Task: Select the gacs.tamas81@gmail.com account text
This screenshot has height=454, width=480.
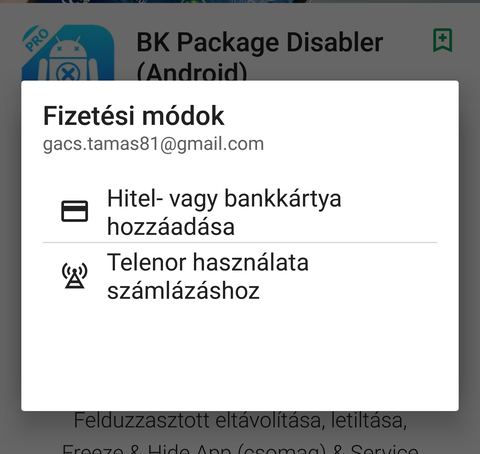Action: 153,144
